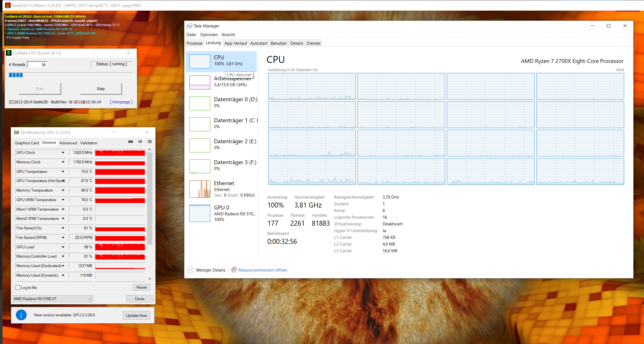
Task: Open the CPU Burner Homepage link
Action: 121,102
